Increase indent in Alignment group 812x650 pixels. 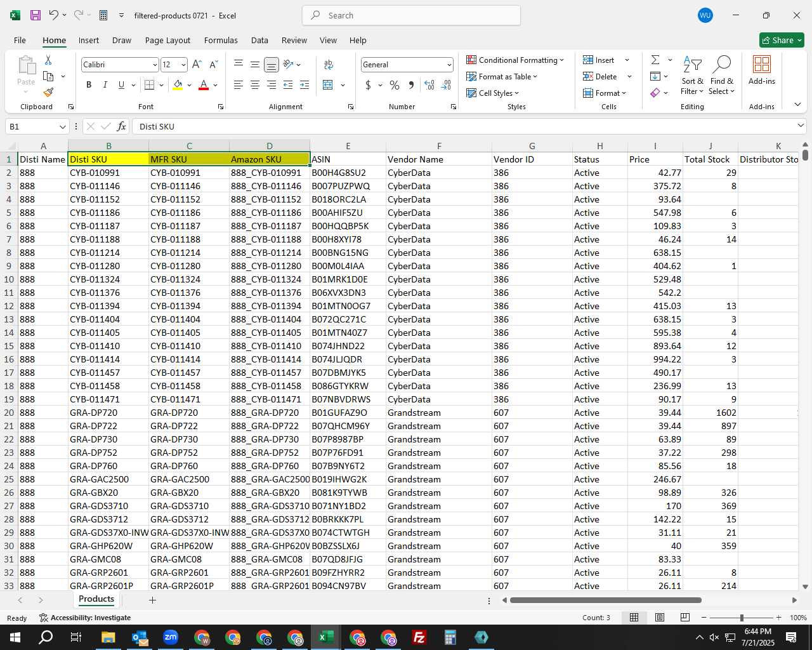click(x=304, y=85)
